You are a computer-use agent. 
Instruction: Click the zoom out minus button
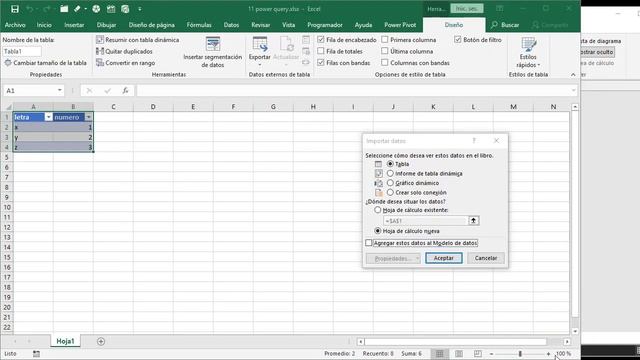pyautogui.click(x=491, y=354)
